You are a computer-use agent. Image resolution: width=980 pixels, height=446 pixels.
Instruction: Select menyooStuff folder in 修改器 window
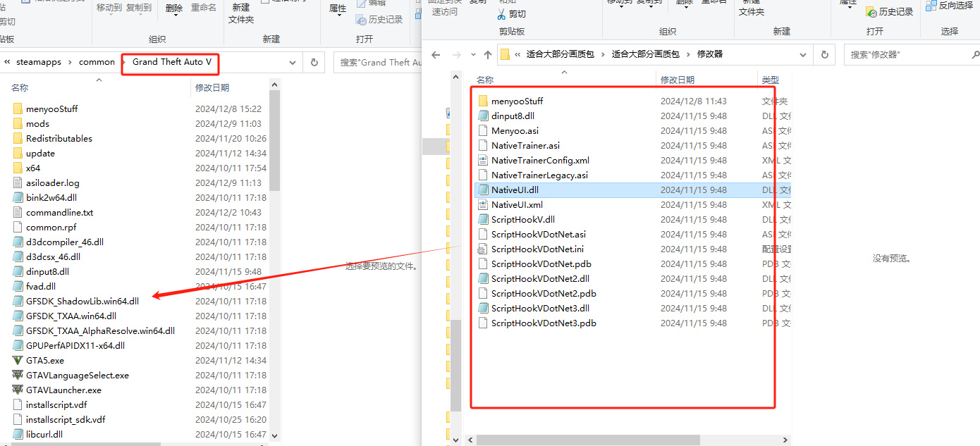click(517, 101)
